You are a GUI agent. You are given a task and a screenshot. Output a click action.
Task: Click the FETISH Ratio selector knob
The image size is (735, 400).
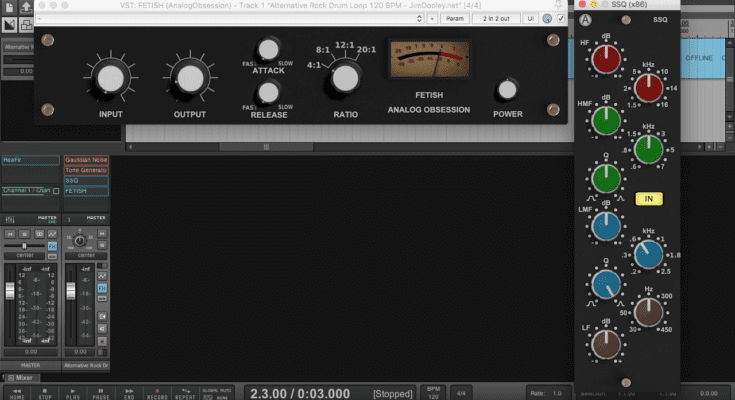(x=345, y=77)
